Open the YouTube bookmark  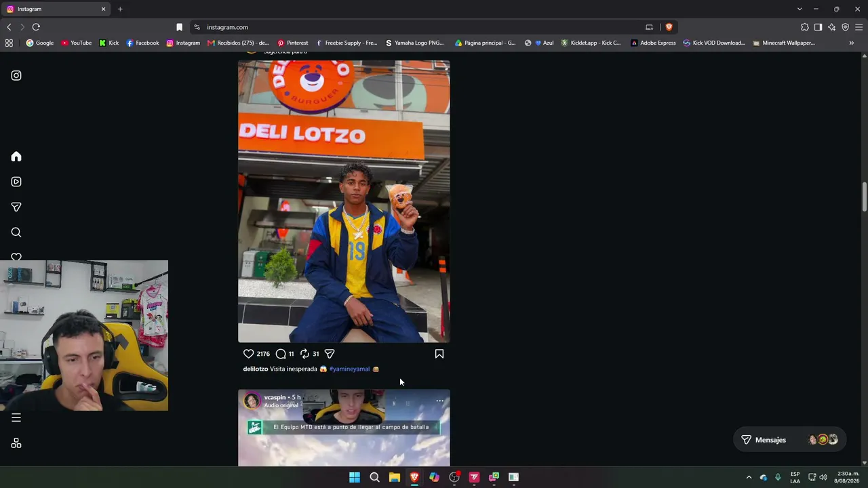tap(76, 43)
